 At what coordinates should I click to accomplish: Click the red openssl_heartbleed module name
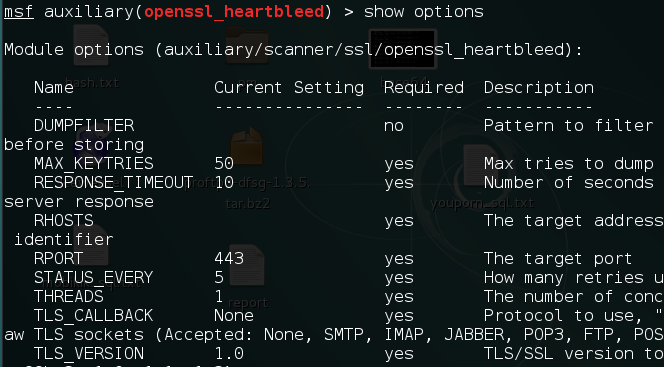click(x=234, y=11)
